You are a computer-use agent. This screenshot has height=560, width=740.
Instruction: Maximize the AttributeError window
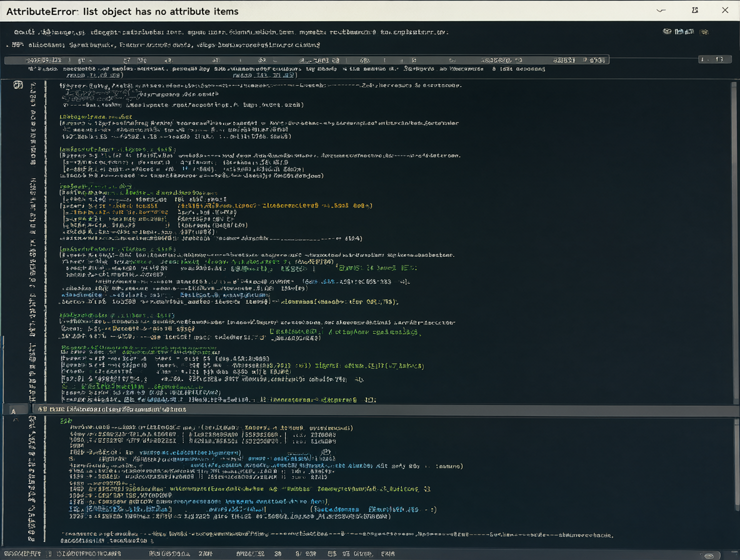695,11
